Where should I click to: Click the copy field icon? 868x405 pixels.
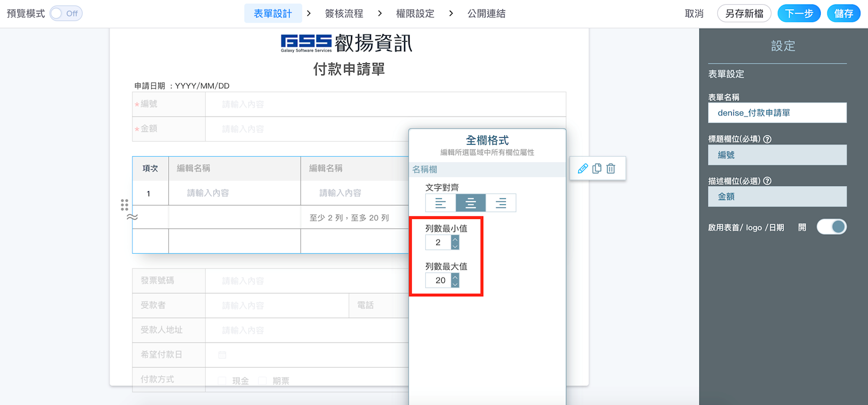pyautogui.click(x=597, y=169)
